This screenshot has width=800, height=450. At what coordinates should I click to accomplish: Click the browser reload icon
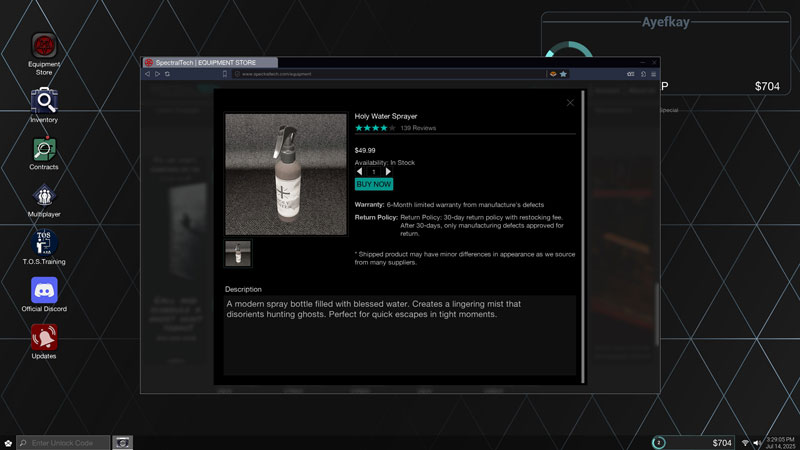pos(167,74)
